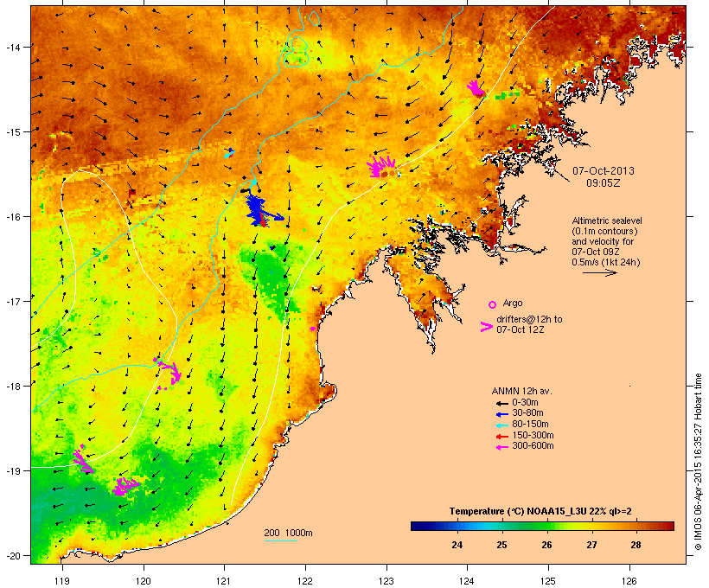
Task: Click the magenta Argo circle symbol
Action: pos(492,305)
